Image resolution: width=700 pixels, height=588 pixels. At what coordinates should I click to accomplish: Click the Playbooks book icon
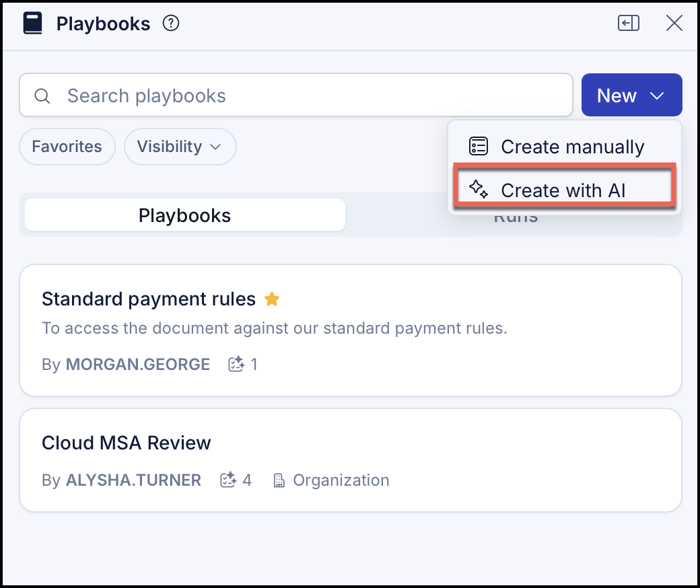pos(32,23)
